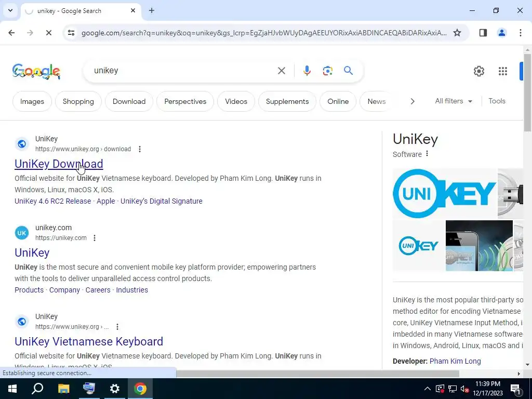The height and width of the screenshot is (399, 532).
Task: Open taskbar search
Action: [x=37, y=389]
